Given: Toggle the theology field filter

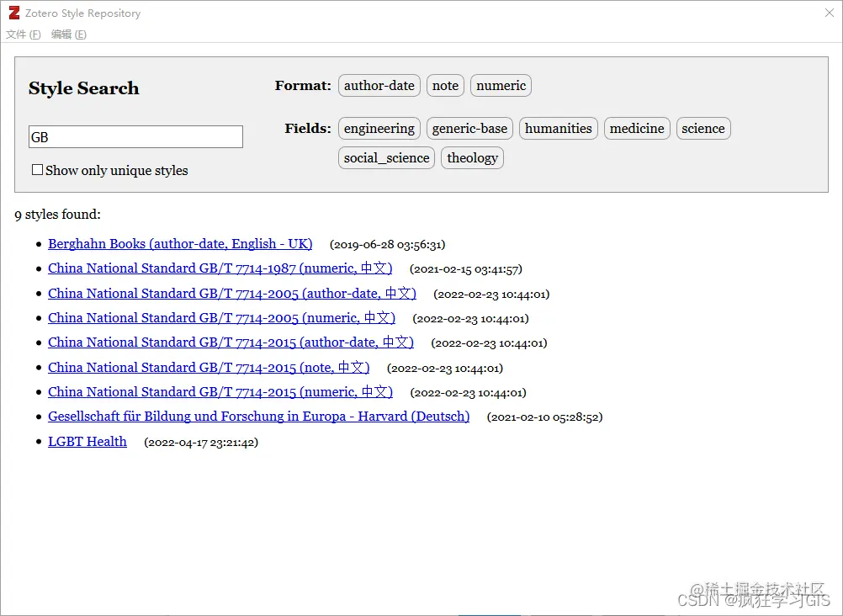Looking at the screenshot, I should tap(473, 157).
